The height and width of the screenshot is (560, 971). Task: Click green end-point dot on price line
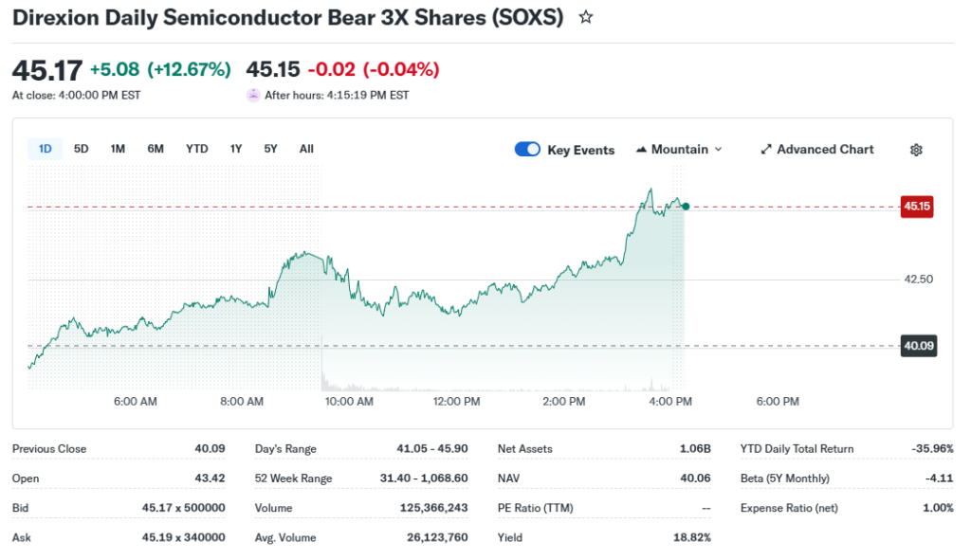pos(686,206)
